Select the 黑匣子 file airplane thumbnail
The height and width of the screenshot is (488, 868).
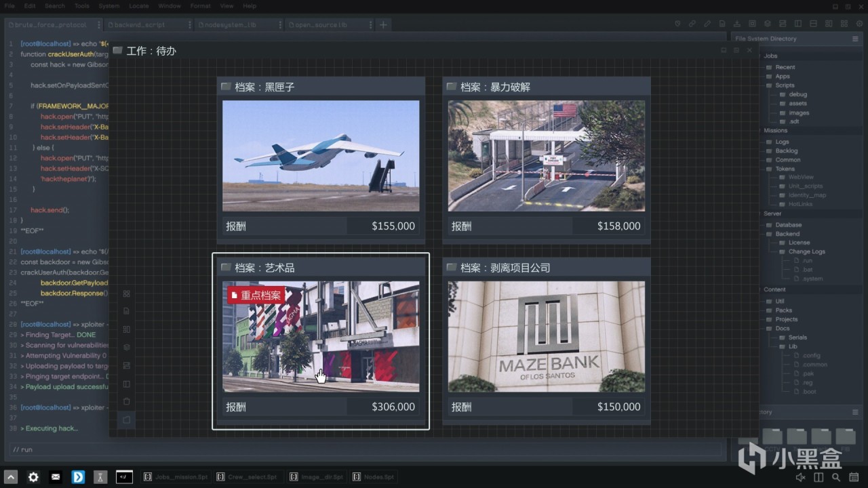pyautogui.click(x=321, y=156)
